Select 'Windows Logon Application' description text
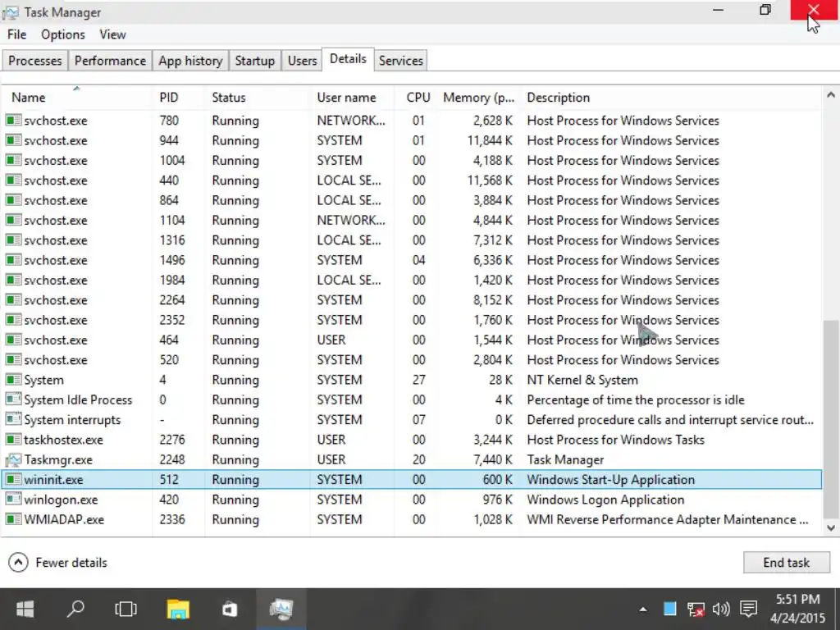The image size is (840, 630). click(605, 500)
